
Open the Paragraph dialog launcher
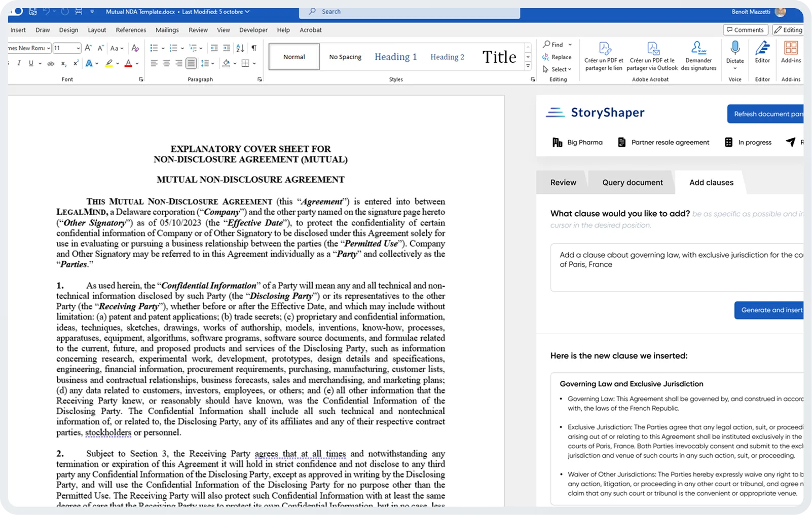tap(260, 80)
